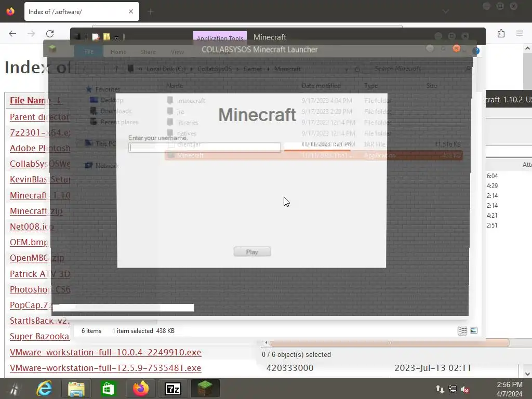
Task: Launch Internet Explorer from taskbar
Action: 45,389
